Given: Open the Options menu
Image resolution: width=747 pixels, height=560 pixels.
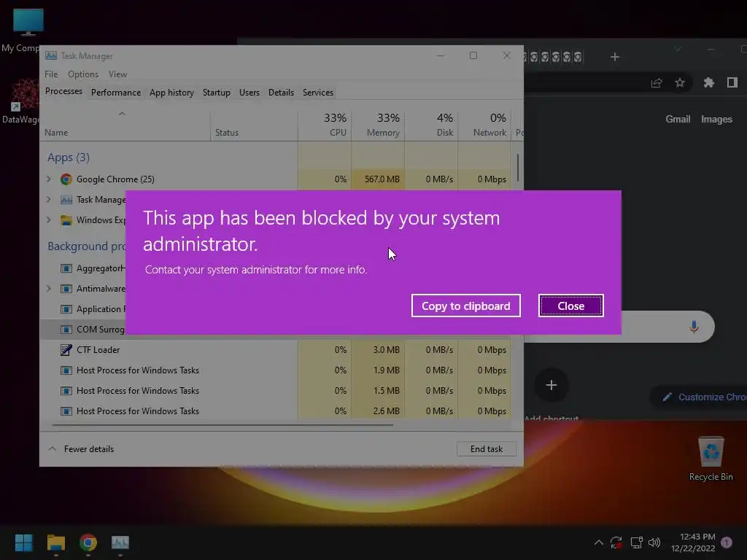Looking at the screenshot, I should coord(83,74).
